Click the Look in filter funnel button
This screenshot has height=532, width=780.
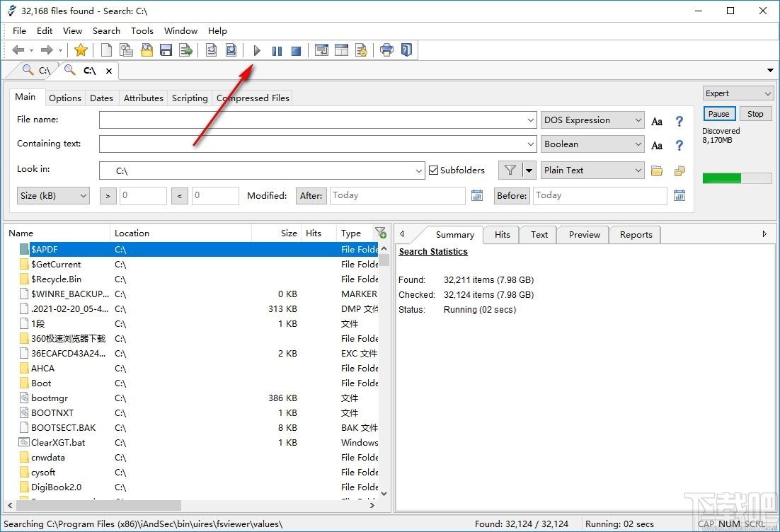point(510,170)
